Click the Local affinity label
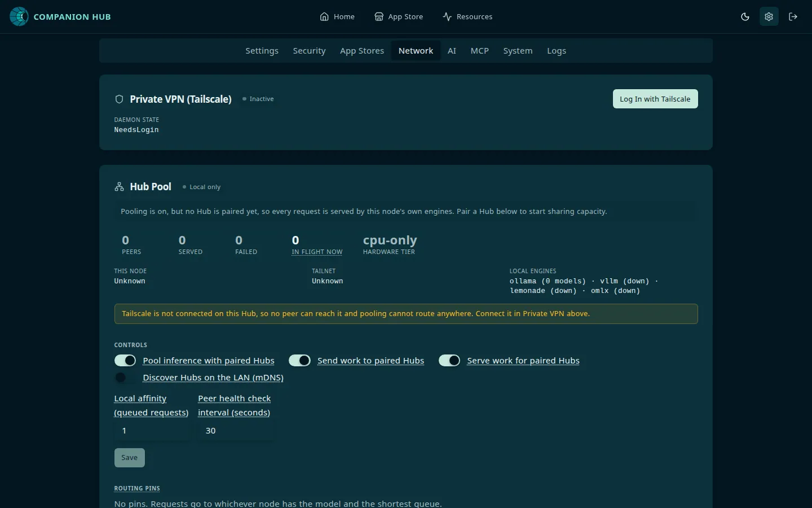 pos(151,405)
